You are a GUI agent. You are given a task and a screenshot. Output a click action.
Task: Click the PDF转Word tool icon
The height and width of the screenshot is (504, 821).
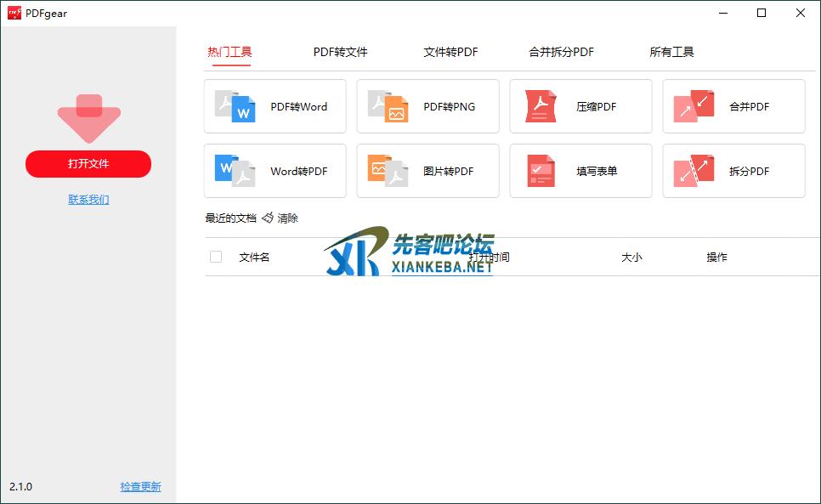coord(235,107)
